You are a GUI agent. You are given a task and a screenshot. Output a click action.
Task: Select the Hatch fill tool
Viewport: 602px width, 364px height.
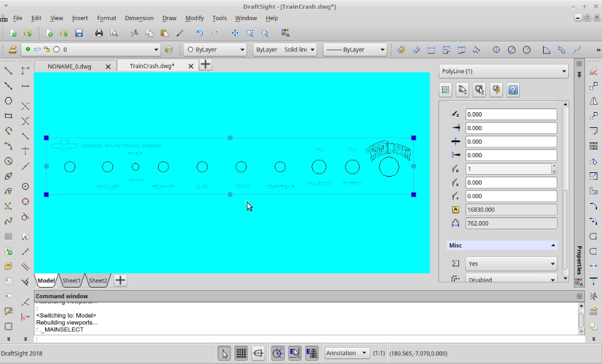pos(8,236)
